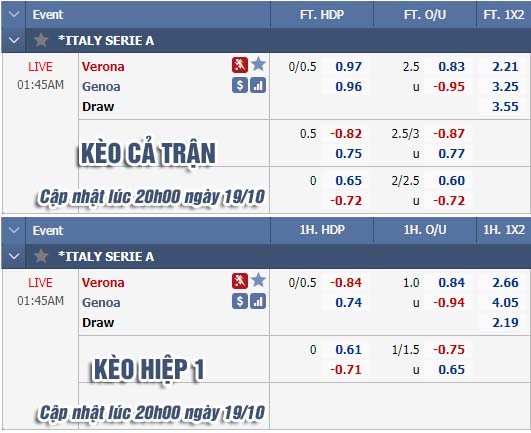This screenshot has width=531, height=433.
Task: Click the red live-stream icon in the full-time Verona row
Action: point(240,65)
